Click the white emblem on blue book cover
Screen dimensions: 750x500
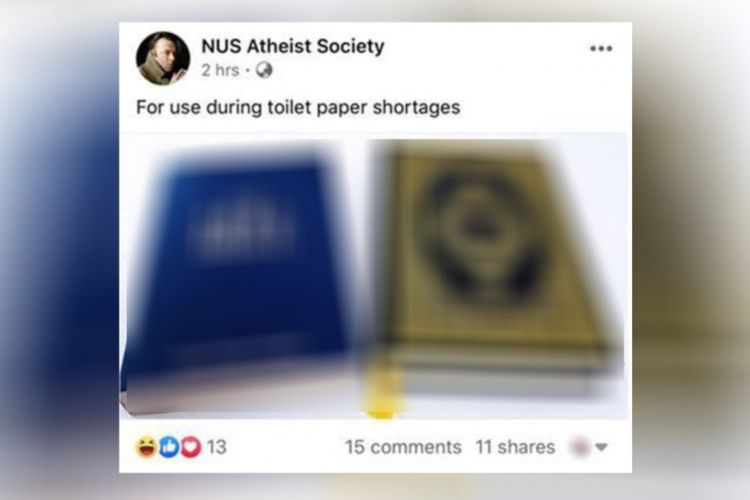[x=246, y=232]
